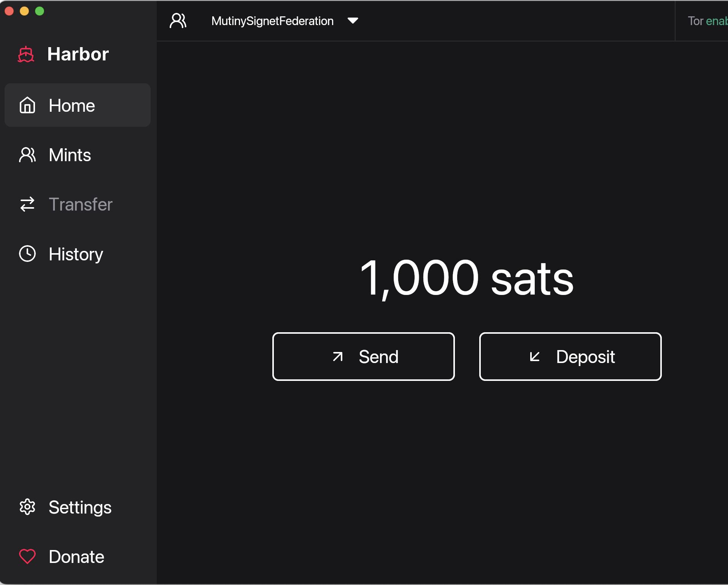The width and height of the screenshot is (728, 585).
Task: Click the federation people icon in header
Action: [178, 21]
